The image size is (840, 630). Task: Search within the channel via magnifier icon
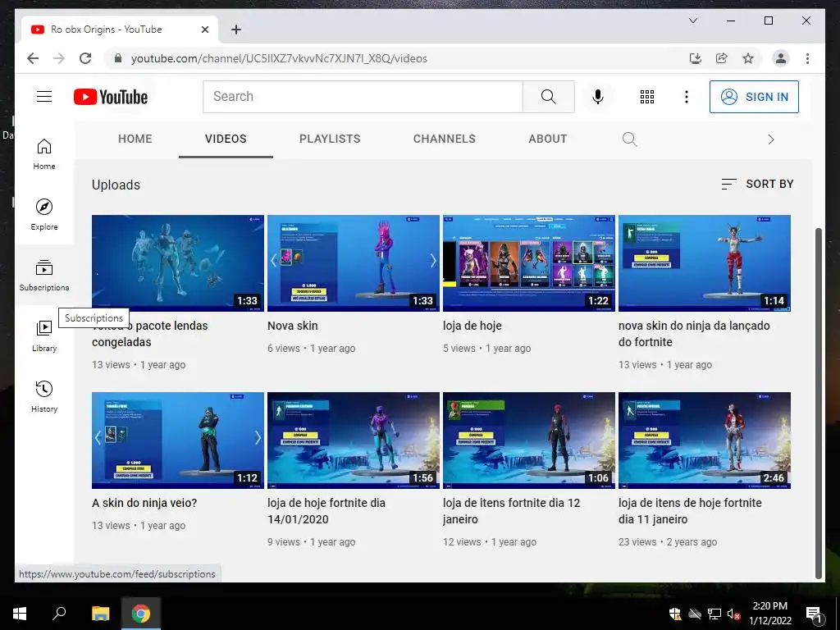pyautogui.click(x=629, y=139)
